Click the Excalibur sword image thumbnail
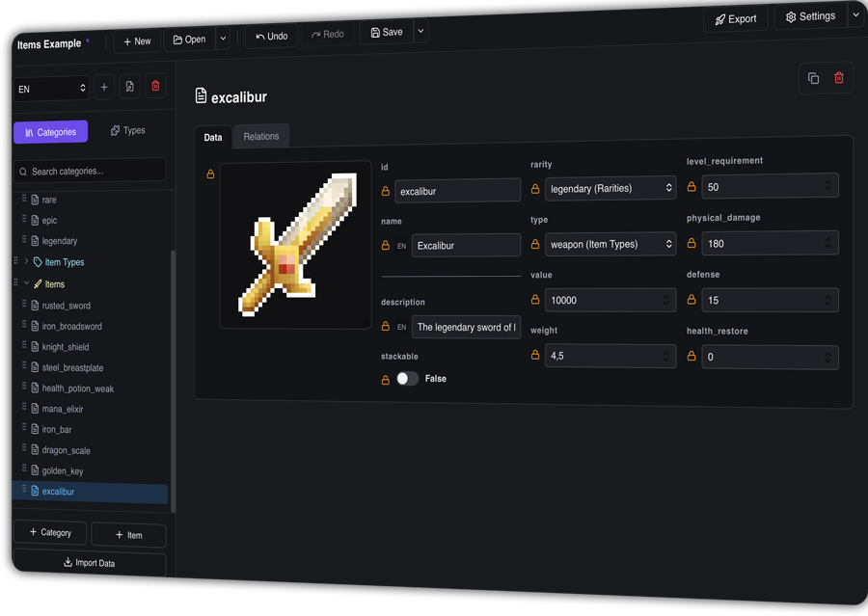The width and height of the screenshot is (868, 616). click(296, 245)
